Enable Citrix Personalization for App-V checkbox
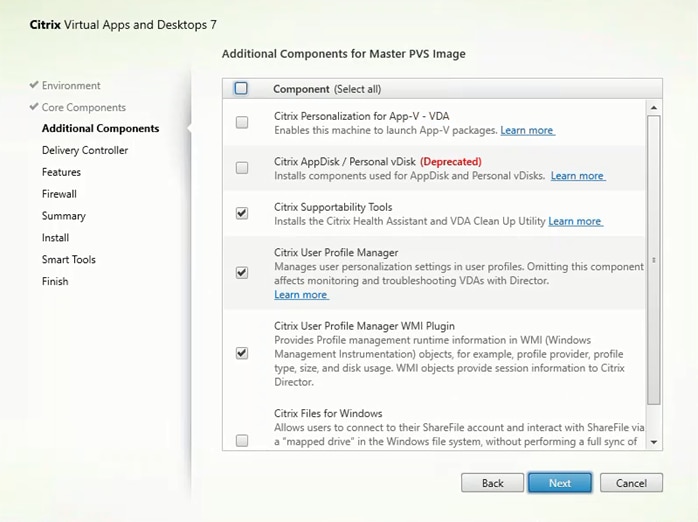Viewport: 698px width, 522px height. (x=242, y=123)
